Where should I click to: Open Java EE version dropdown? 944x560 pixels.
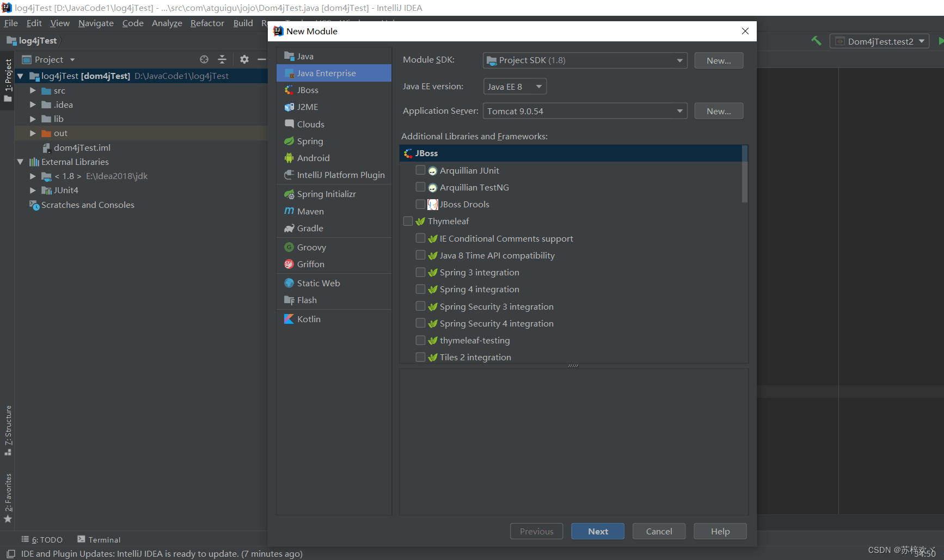coord(514,87)
